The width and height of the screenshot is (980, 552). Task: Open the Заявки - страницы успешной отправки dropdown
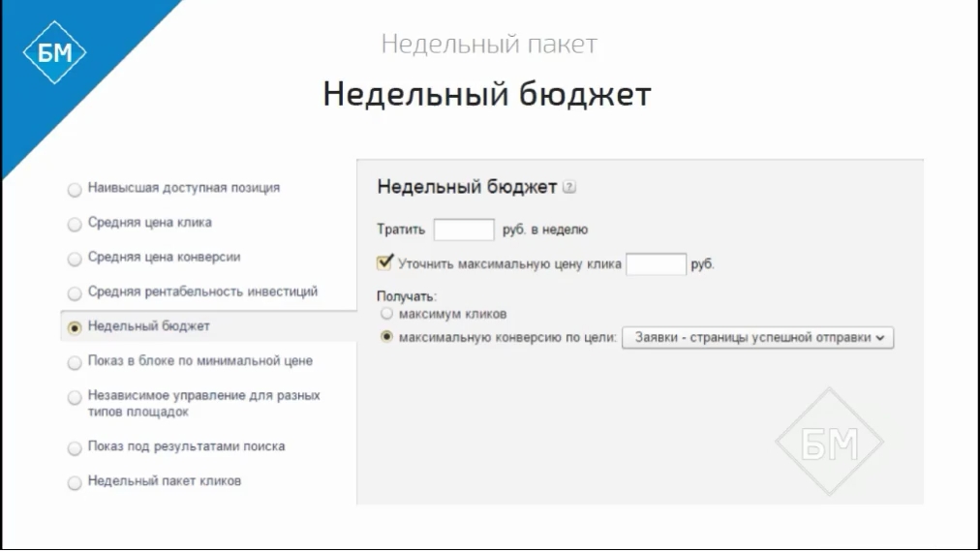(757, 338)
